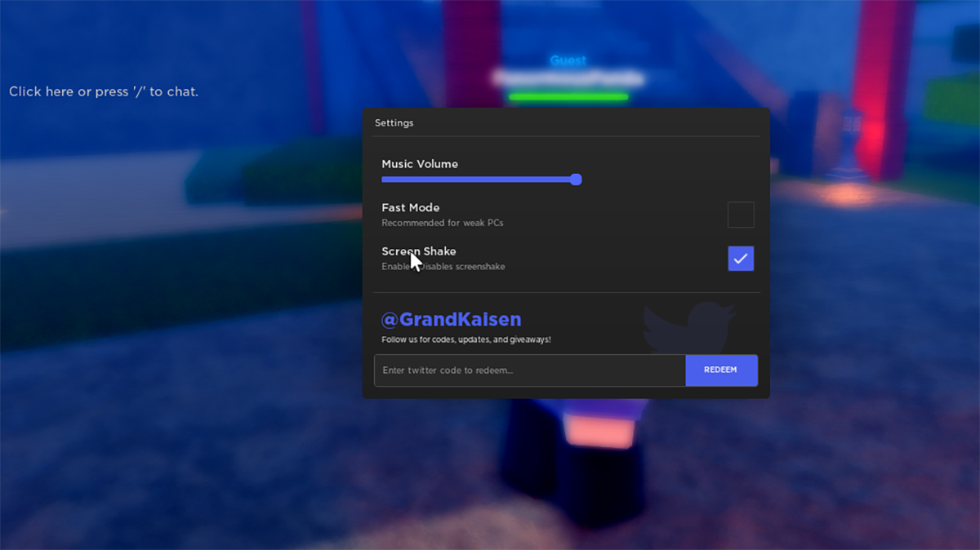This screenshot has height=550, width=980.
Task: Click the Guest tag above the player
Action: [x=568, y=61]
